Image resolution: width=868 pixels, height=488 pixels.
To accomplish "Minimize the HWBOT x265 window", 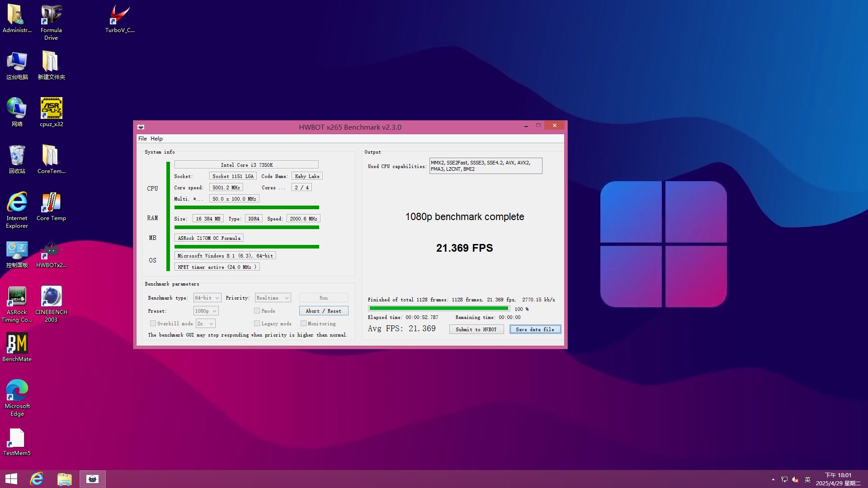I will click(x=526, y=126).
